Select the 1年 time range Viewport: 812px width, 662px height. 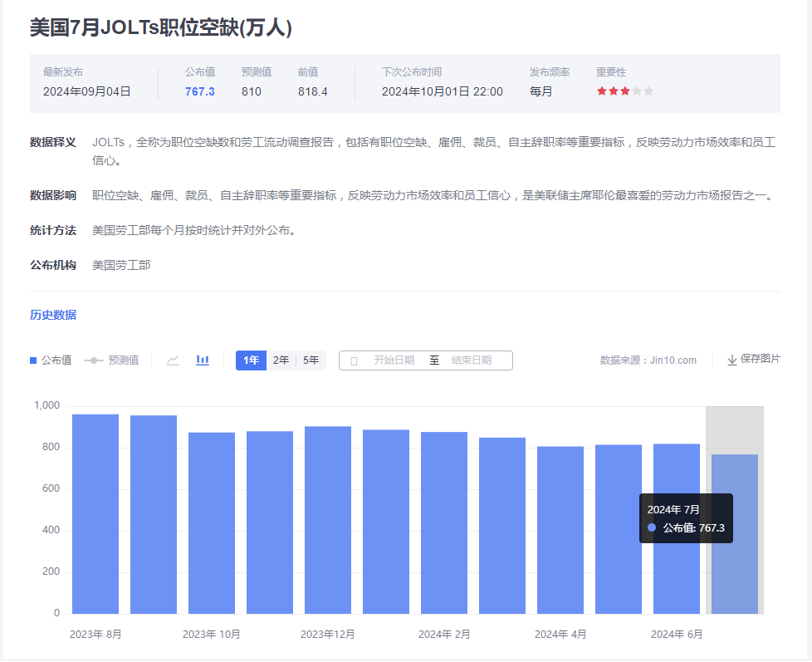point(251,360)
